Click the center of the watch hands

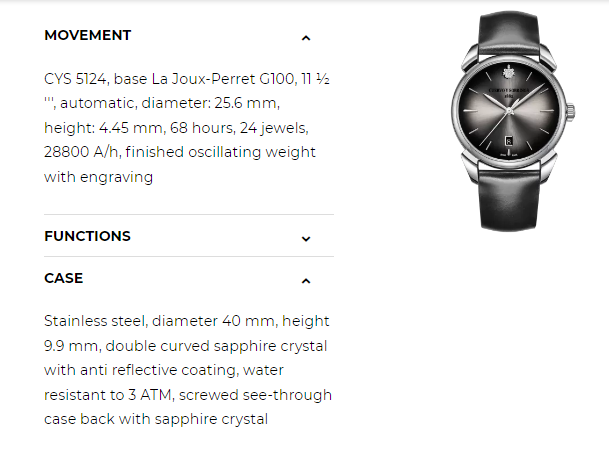pos(510,111)
